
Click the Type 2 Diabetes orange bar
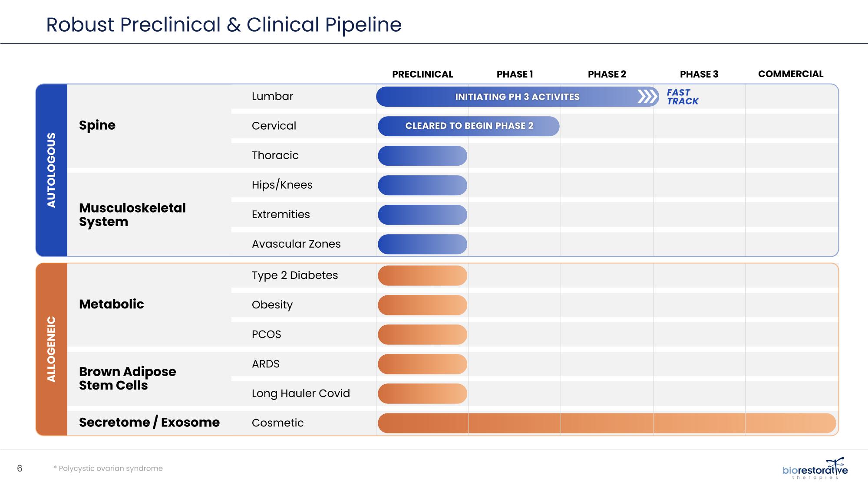tap(422, 275)
